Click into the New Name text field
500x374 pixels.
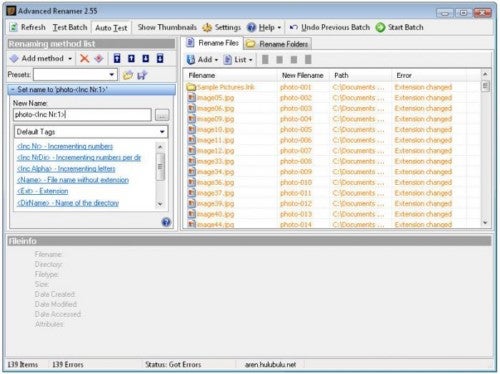pyautogui.click(x=82, y=115)
